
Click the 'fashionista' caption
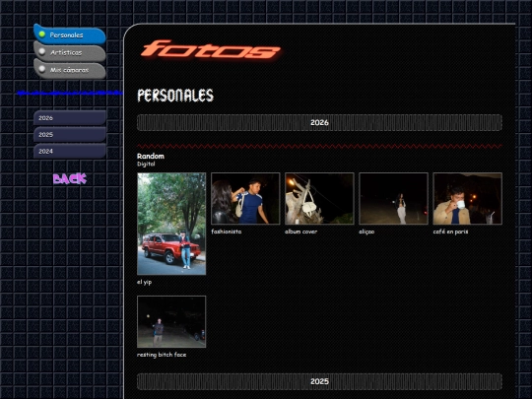coord(227,232)
